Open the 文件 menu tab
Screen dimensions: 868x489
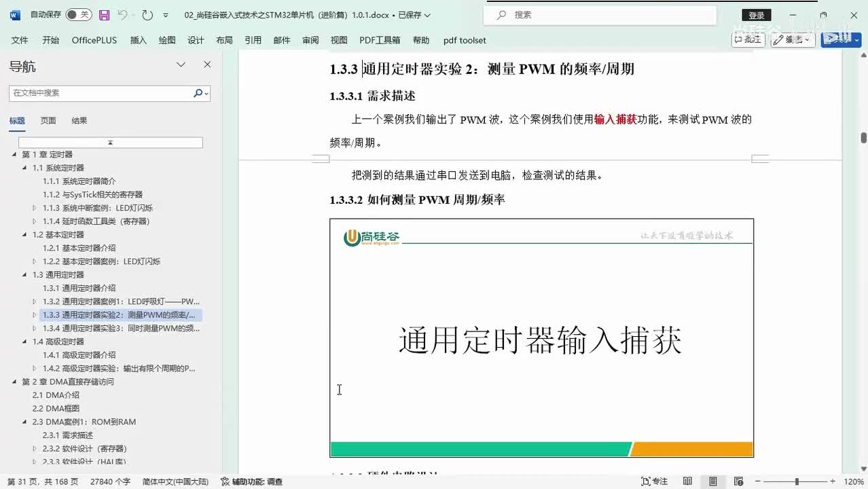pyautogui.click(x=20, y=40)
